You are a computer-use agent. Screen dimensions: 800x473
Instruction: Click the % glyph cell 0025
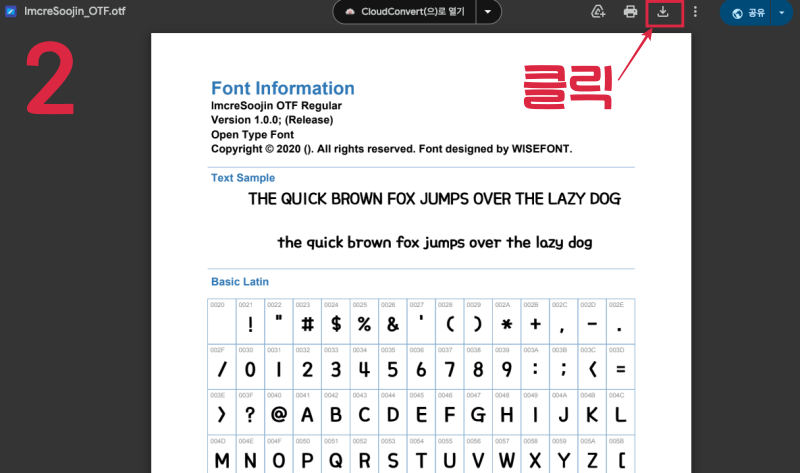pyautogui.click(x=364, y=321)
